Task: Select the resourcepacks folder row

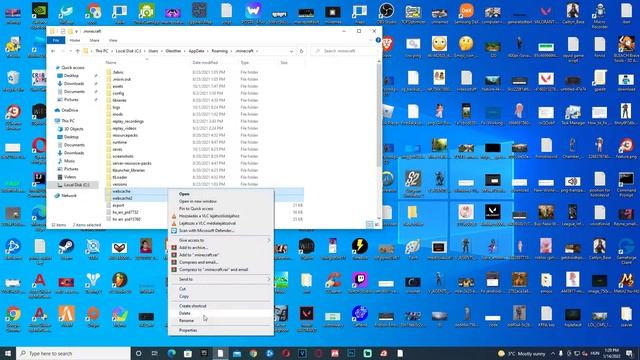Action: point(204,135)
